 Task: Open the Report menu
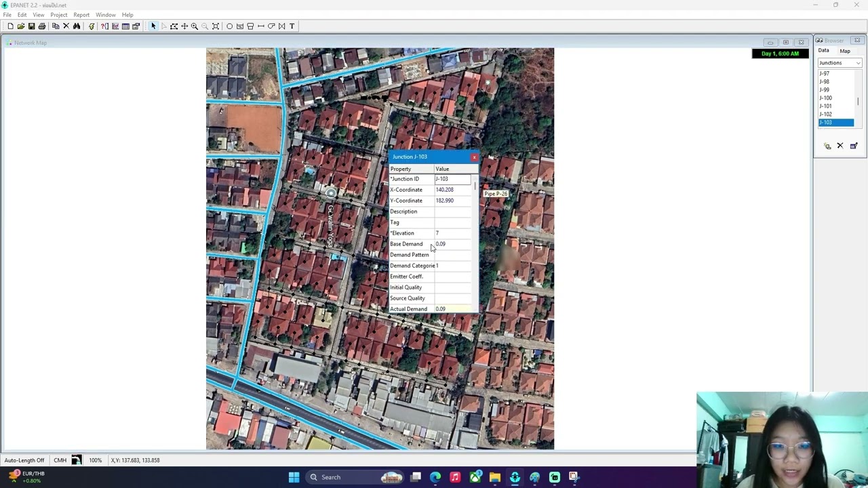click(x=81, y=15)
